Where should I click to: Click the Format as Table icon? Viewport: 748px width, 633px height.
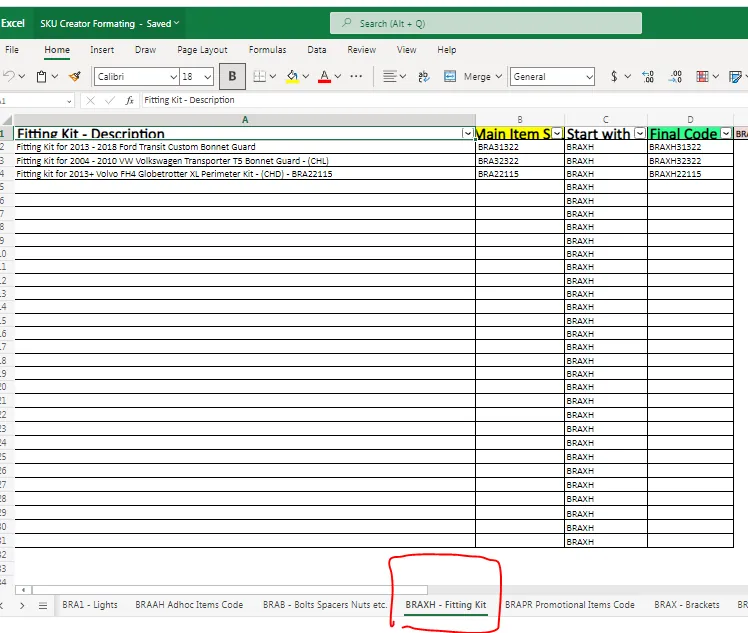[x=735, y=76]
